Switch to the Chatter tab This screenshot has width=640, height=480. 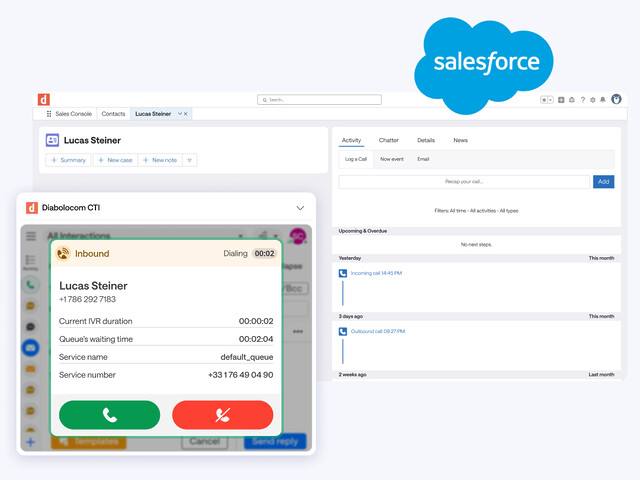[x=389, y=141]
